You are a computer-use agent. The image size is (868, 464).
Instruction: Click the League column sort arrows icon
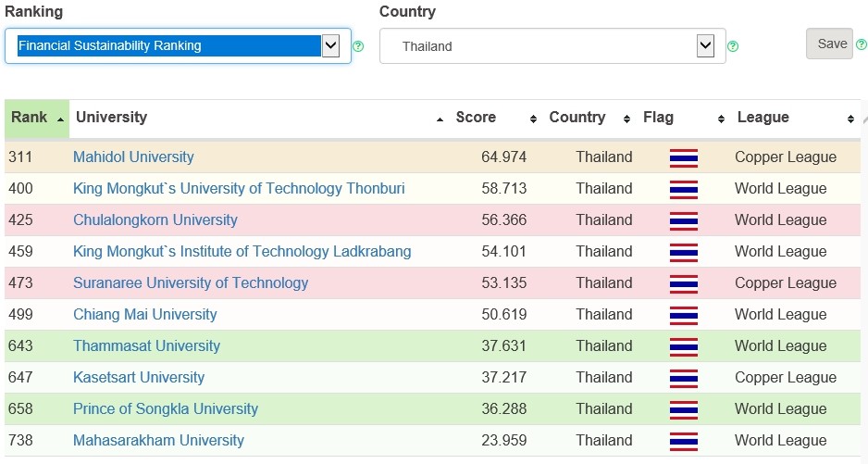(850, 119)
